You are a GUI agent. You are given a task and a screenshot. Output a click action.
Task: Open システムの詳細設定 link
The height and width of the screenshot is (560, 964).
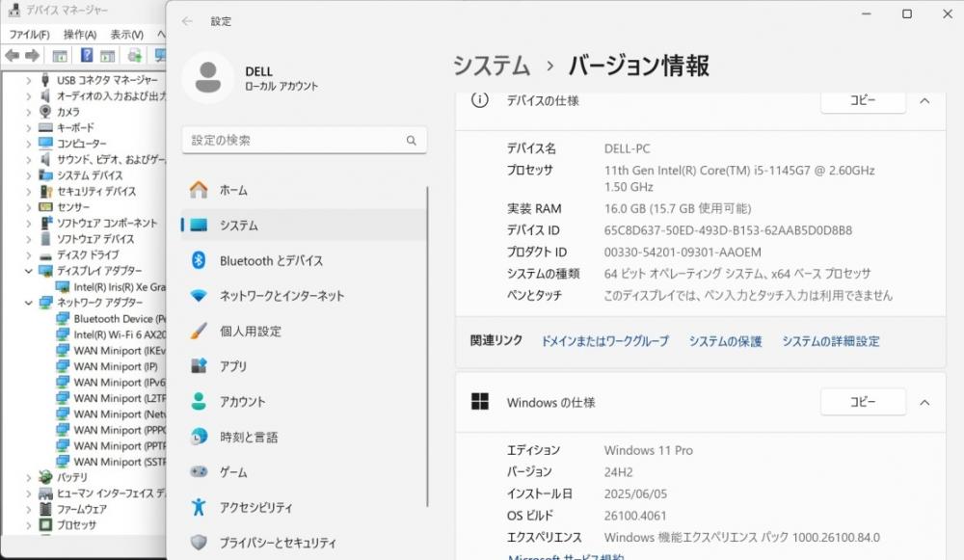click(831, 341)
